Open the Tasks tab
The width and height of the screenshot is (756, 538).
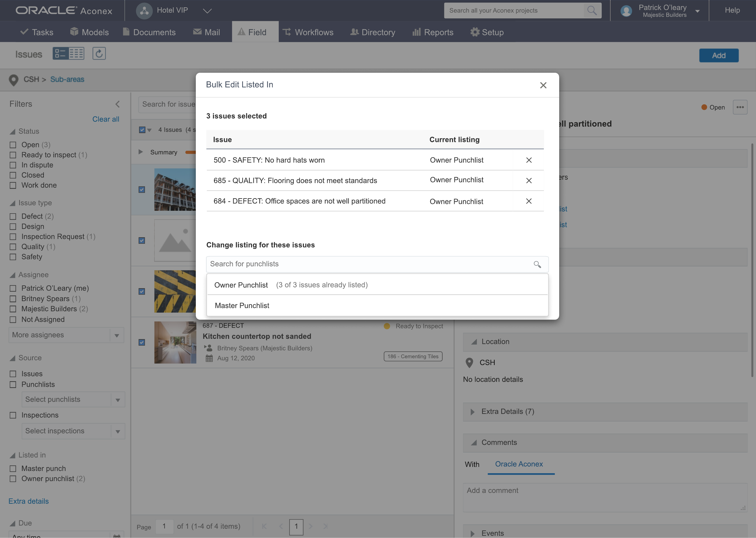coord(37,32)
